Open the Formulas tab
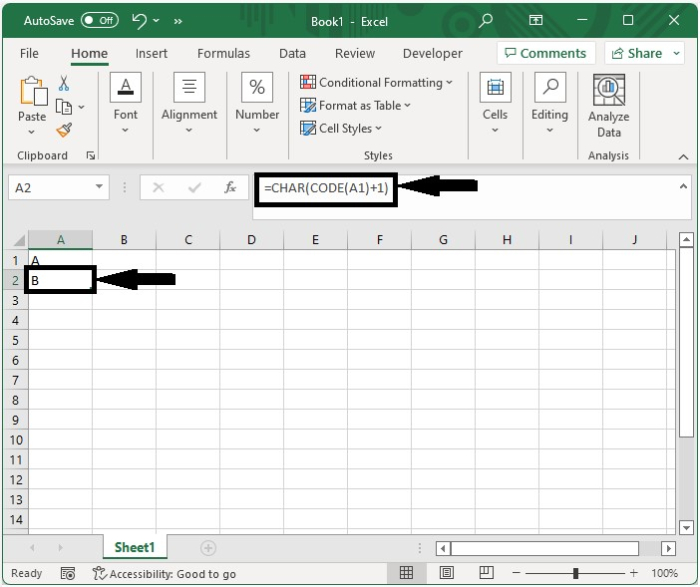The height and width of the screenshot is (587, 700). point(224,54)
